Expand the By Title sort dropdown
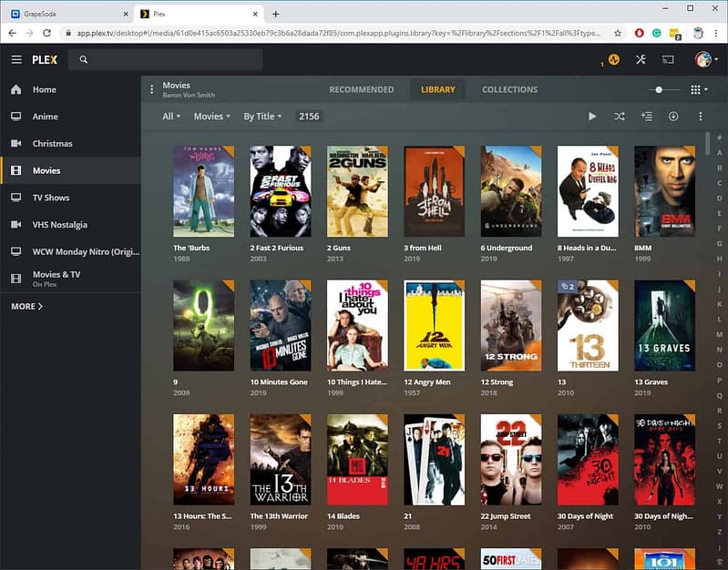The width and height of the screenshot is (728, 570). (262, 117)
